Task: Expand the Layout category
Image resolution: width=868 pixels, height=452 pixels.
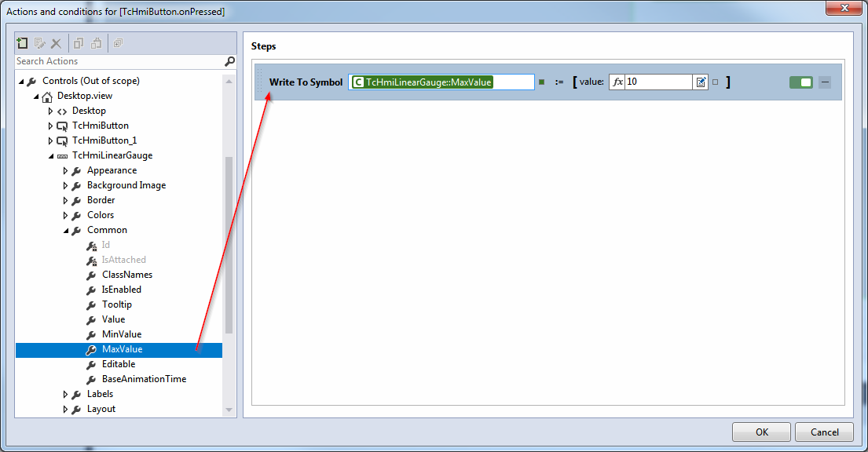Action: pos(65,410)
